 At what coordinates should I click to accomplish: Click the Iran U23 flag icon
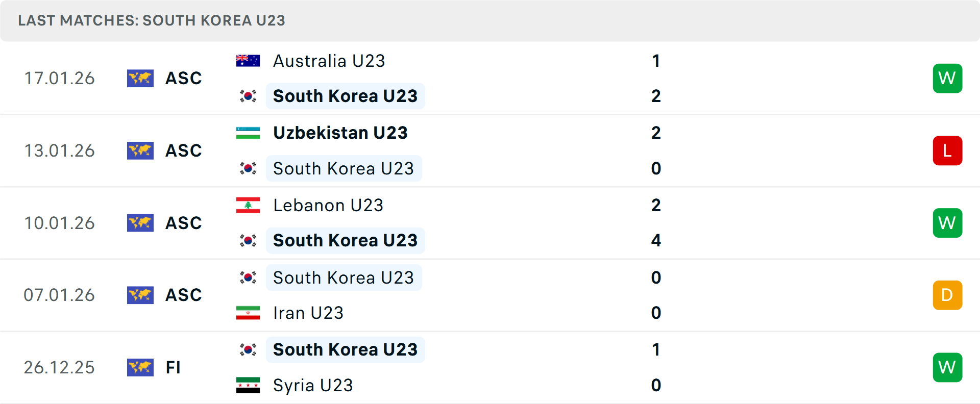coord(248,313)
